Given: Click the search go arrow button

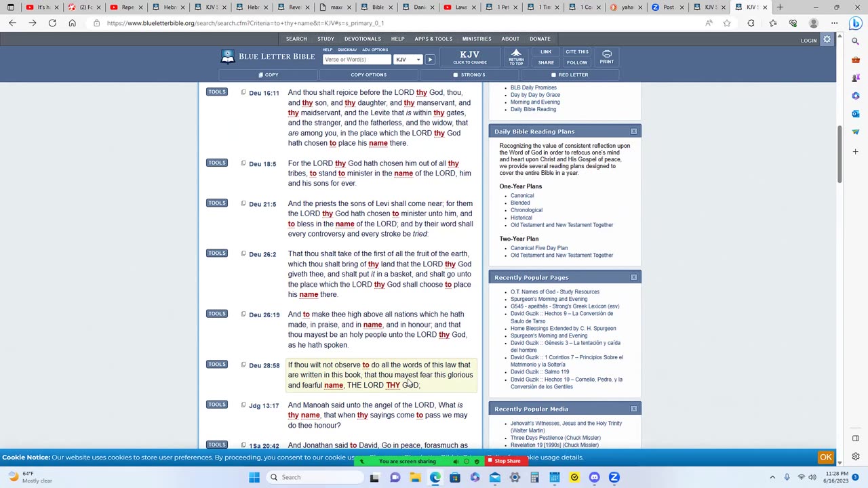Looking at the screenshot, I should pos(430,60).
